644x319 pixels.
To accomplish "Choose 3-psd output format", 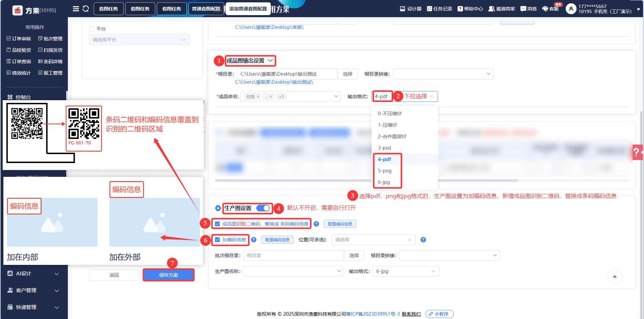I will (404, 148).
